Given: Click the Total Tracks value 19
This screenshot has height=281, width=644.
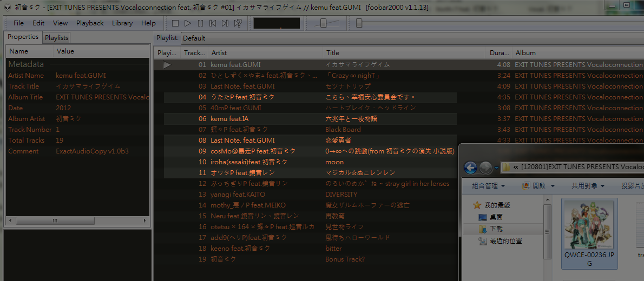Looking at the screenshot, I should (60, 140).
